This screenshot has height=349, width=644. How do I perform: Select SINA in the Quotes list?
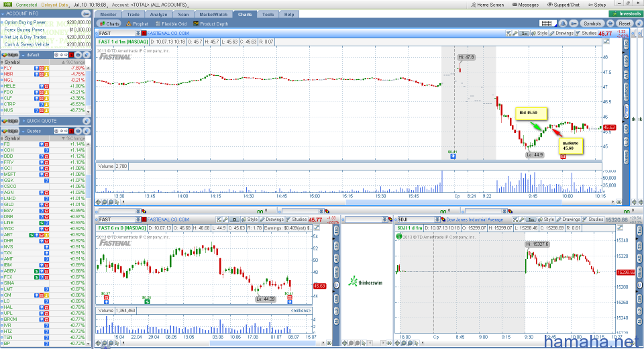[43, 283]
